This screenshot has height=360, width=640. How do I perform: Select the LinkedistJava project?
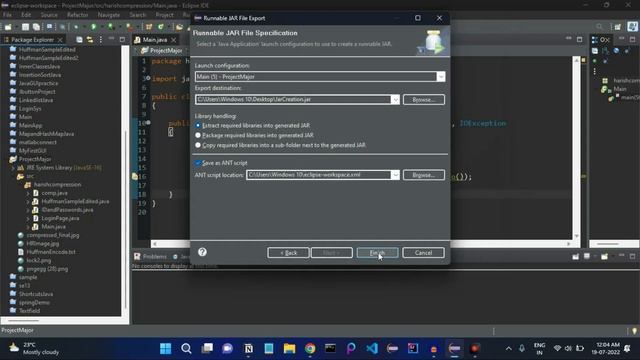click(36, 100)
